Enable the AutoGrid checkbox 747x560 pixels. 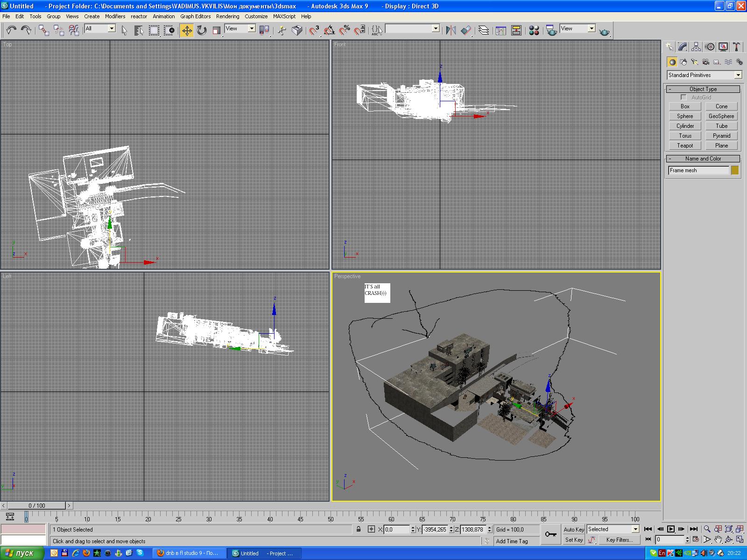click(684, 97)
